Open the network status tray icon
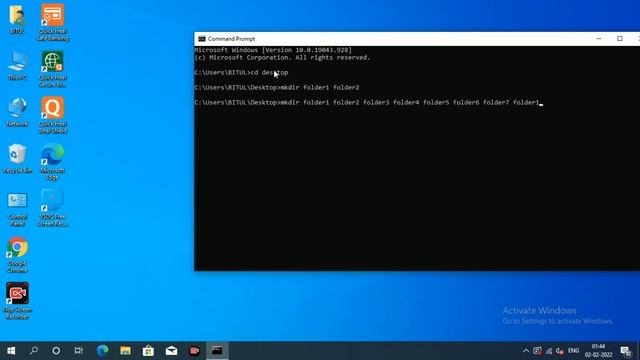The image size is (640, 360). [x=549, y=351]
